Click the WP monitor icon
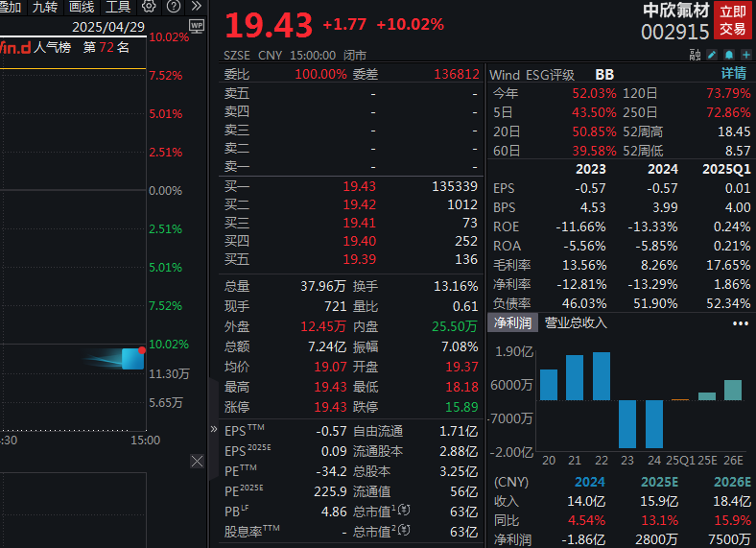 click(x=197, y=26)
